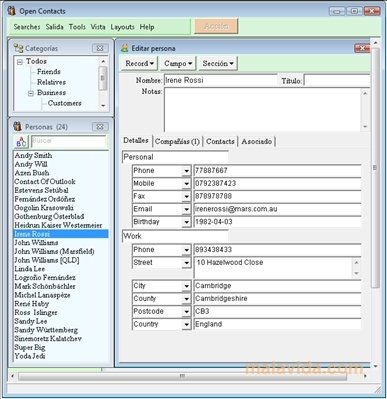Click the Buscar search box
The width and height of the screenshot is (387, 399).
(x=69, y=141)
